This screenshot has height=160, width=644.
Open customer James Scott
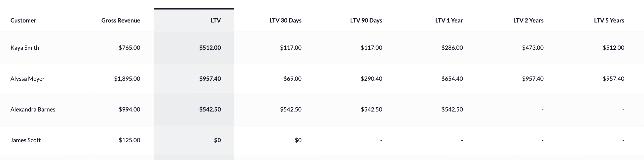[25, 140]
